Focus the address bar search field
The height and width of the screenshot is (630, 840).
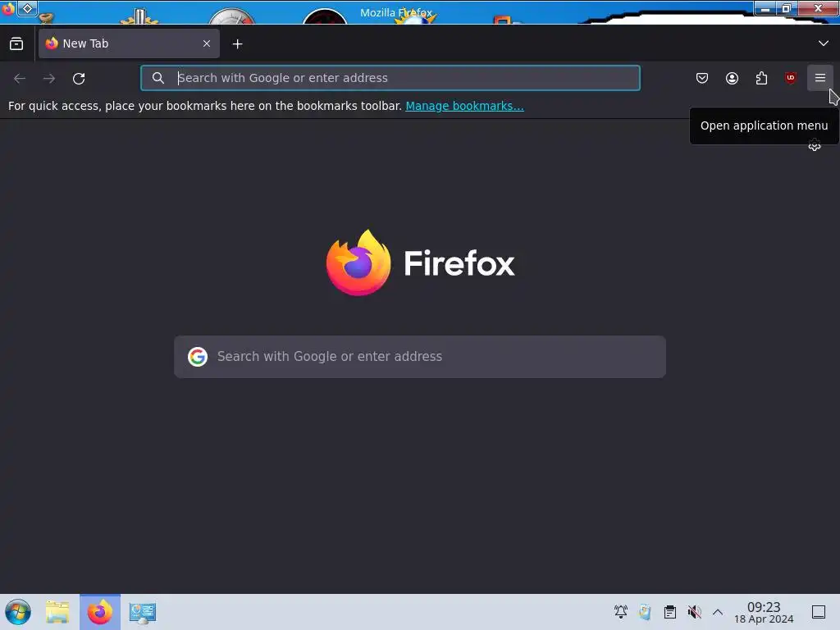(x=390, y=78)
